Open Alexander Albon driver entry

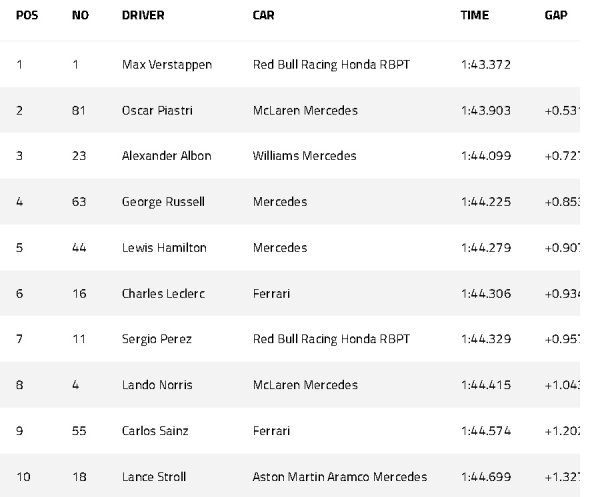(167, 156)
